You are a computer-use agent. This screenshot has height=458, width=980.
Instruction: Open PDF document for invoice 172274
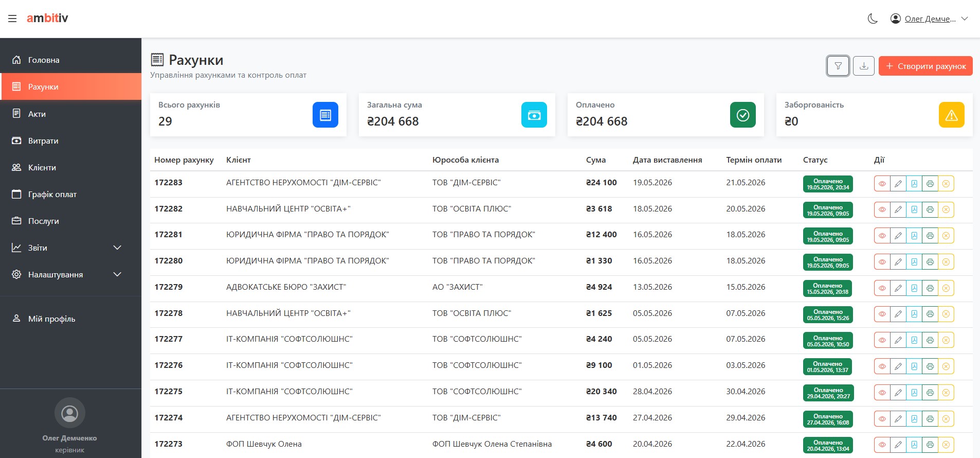pyautogui.click(x=914, y=419)
